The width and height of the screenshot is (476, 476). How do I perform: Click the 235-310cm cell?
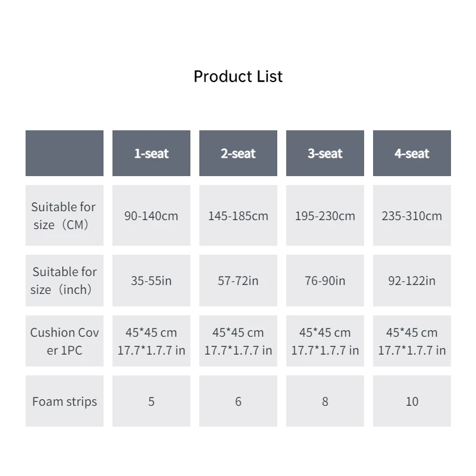(412, 215)
